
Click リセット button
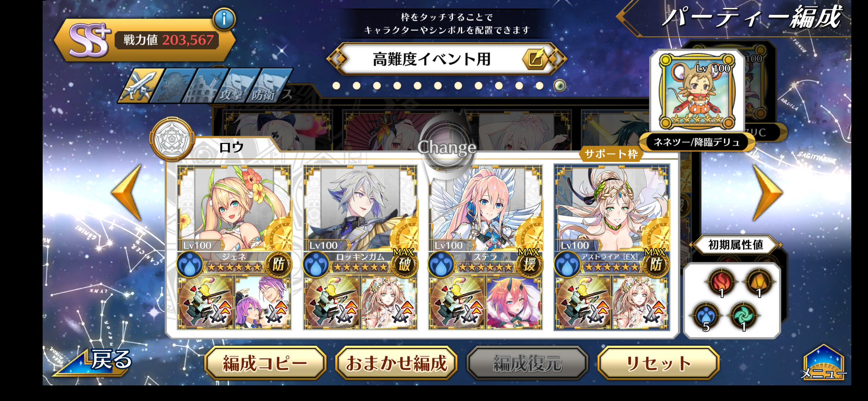pos(658,363)
